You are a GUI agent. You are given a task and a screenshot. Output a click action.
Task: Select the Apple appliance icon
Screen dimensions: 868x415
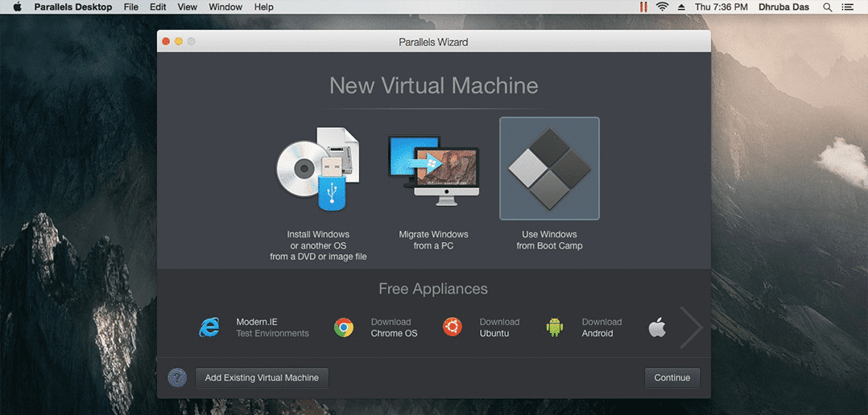pyautogui.click(x=657, y=327)
